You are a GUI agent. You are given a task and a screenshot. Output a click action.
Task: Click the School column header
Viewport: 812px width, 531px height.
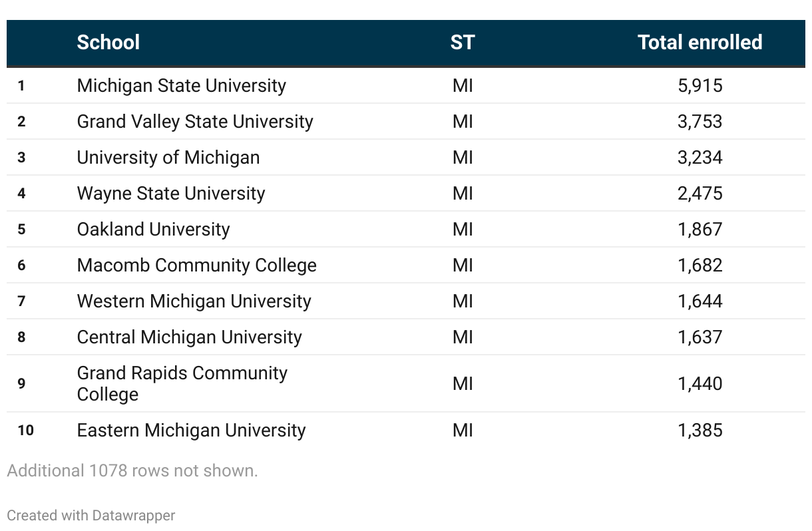point(108,43)
